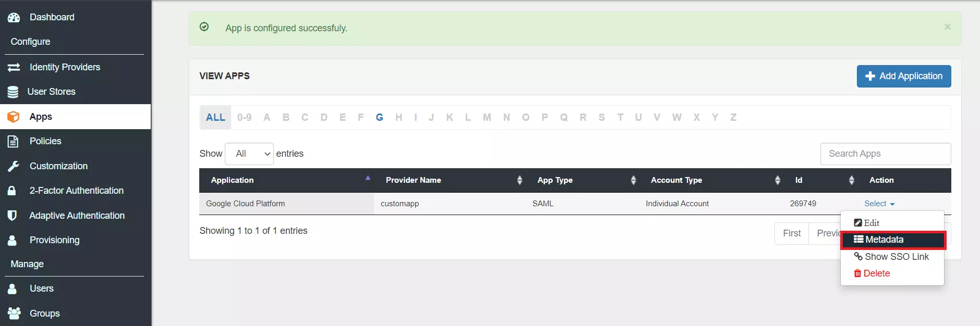Go to First pagination page

click(792, 233)
